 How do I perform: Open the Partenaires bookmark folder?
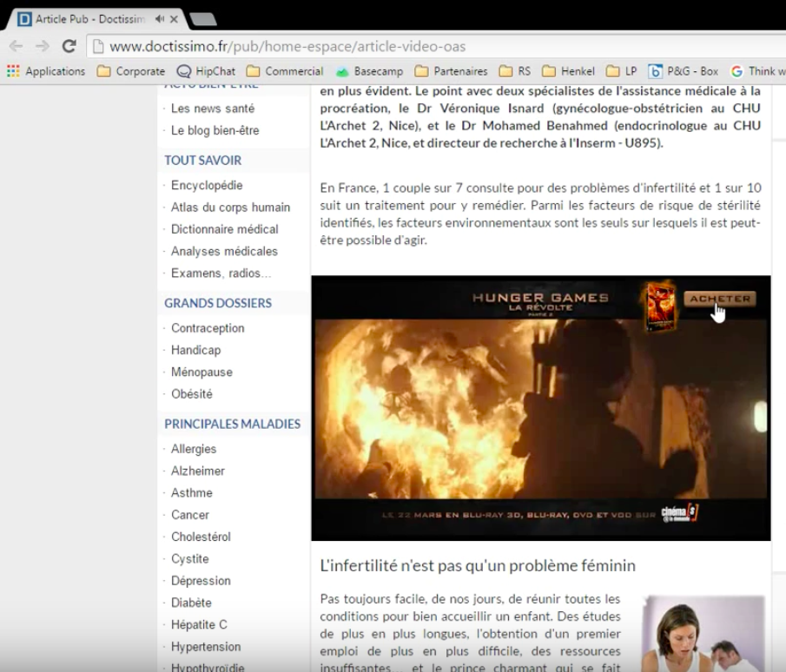451,71
